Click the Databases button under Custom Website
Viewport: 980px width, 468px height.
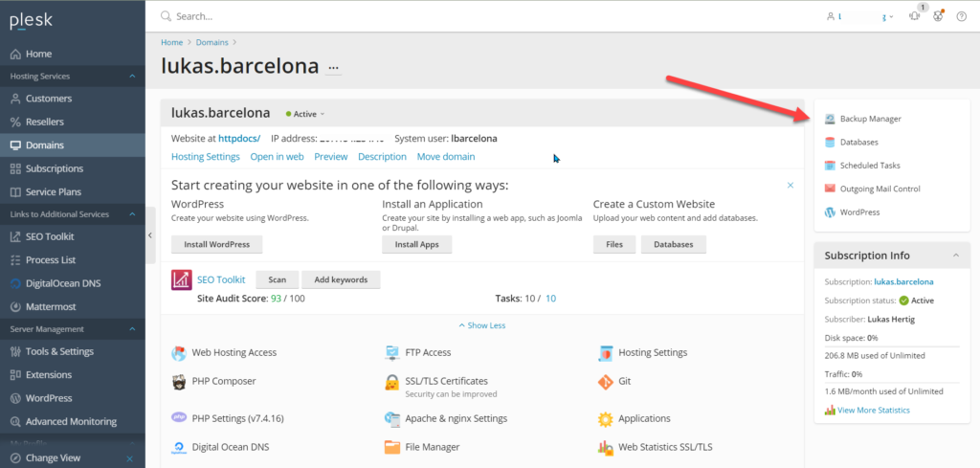pyautogui.click(x=674, y=244)
